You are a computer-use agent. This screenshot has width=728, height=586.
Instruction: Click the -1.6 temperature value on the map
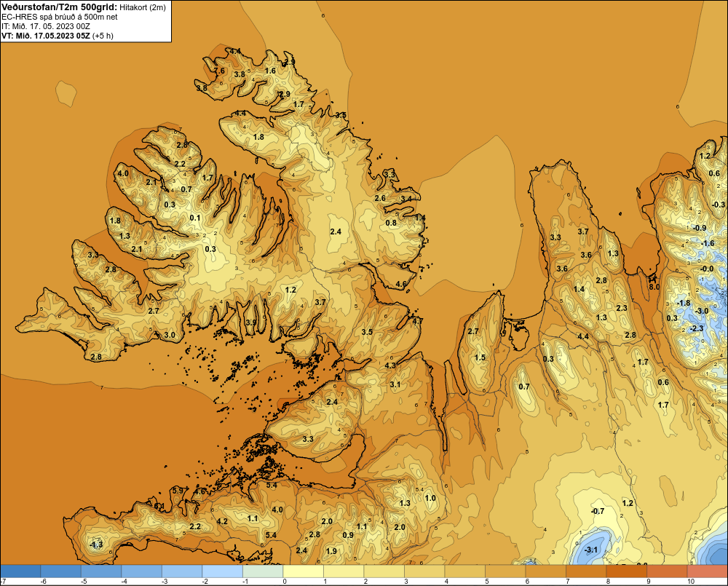point(708,244)
